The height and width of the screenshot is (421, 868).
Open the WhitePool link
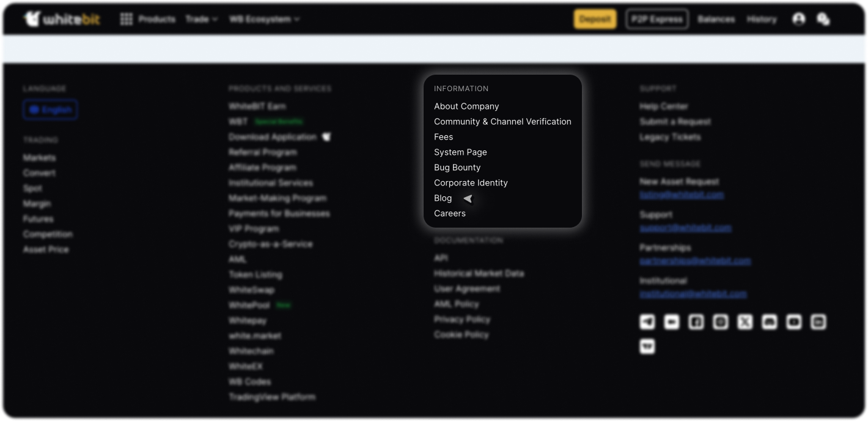click(x=249, y=305)
